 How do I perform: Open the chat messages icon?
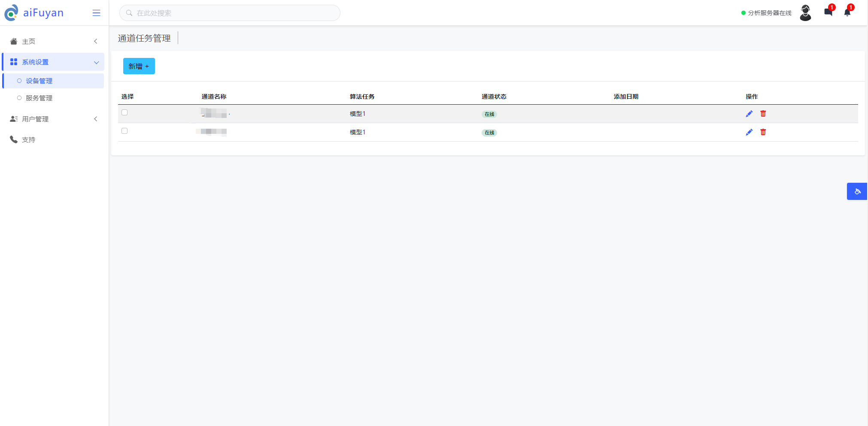tap(829, 12)
